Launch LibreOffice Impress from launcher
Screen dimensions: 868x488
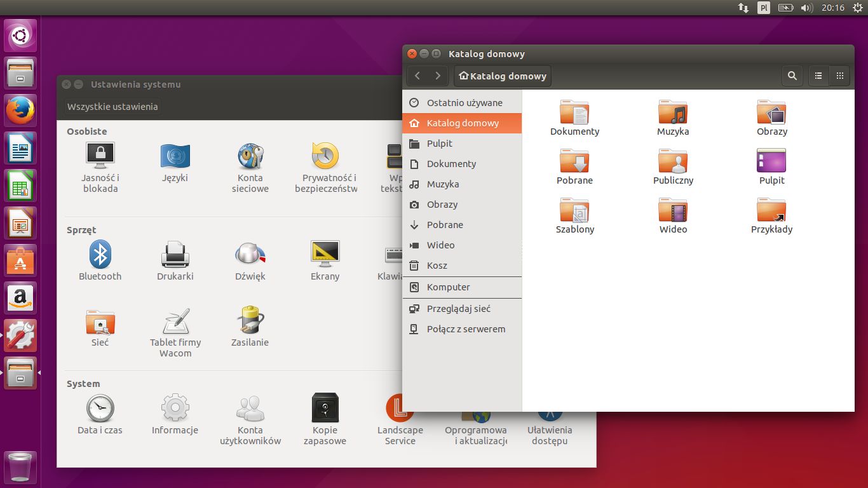(x=20, y=223)
